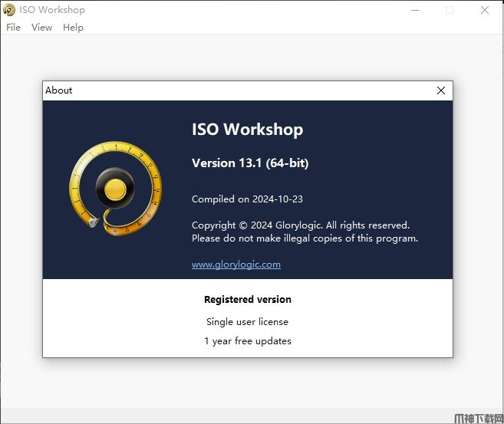The image size is (504, 424).
Task: Click the '1 year free updates' text
Action: coord(248,340)
